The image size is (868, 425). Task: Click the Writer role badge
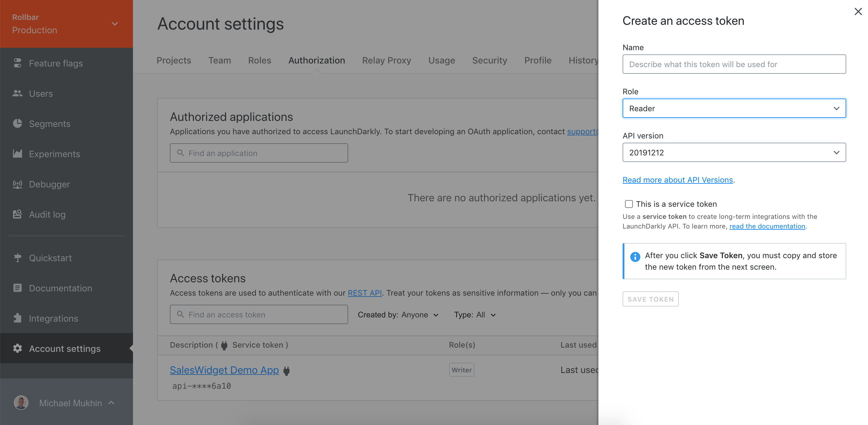click(x=462, y=370)
